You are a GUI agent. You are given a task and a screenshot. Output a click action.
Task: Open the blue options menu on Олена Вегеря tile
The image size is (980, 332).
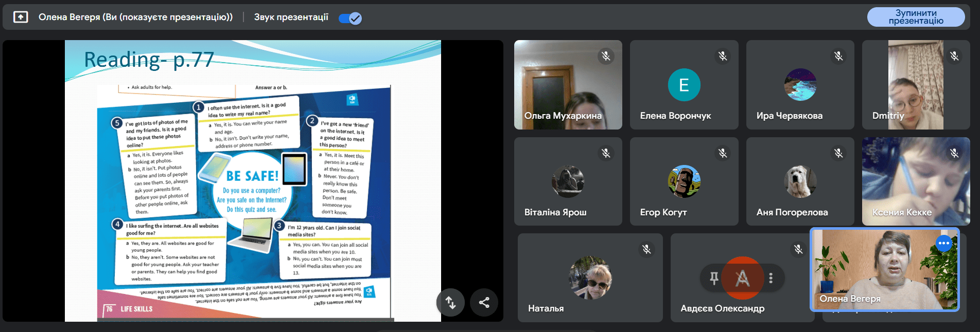pyautogui.click(x=943, y=243)
